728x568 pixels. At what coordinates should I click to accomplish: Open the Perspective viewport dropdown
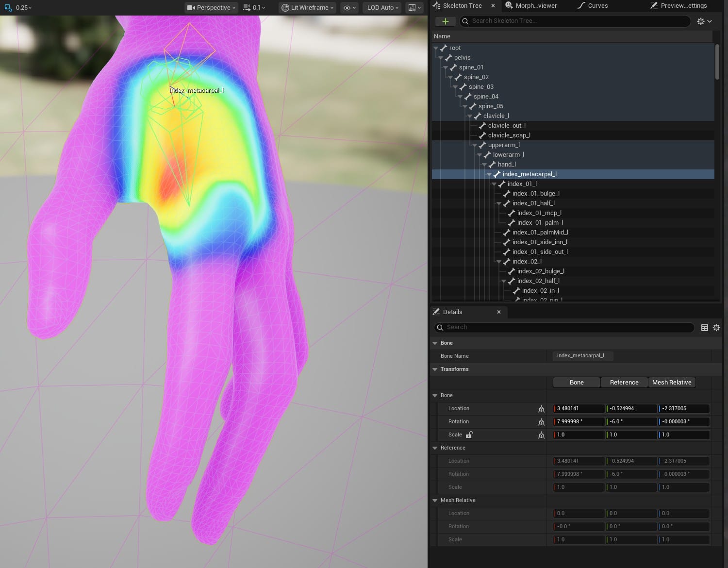(x=211, y=8)
